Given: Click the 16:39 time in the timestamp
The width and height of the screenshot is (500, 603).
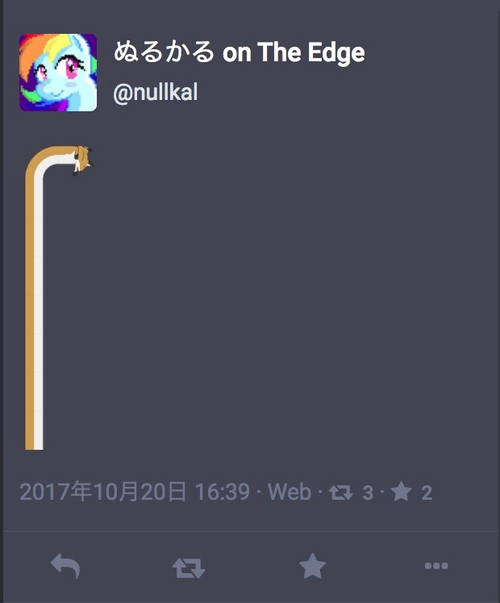Looking at the screenshot, I should point(222,492).
